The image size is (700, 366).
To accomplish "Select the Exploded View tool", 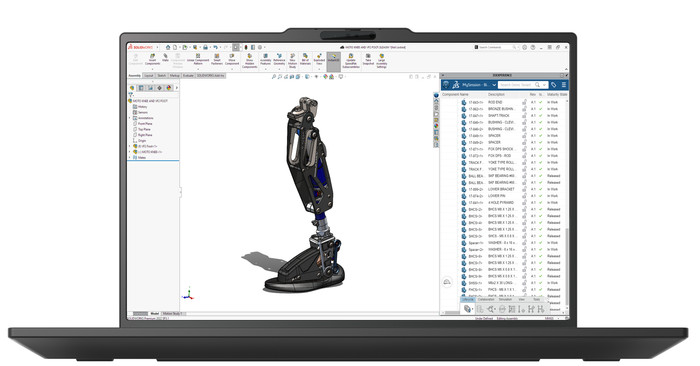I will click(319, 59).
